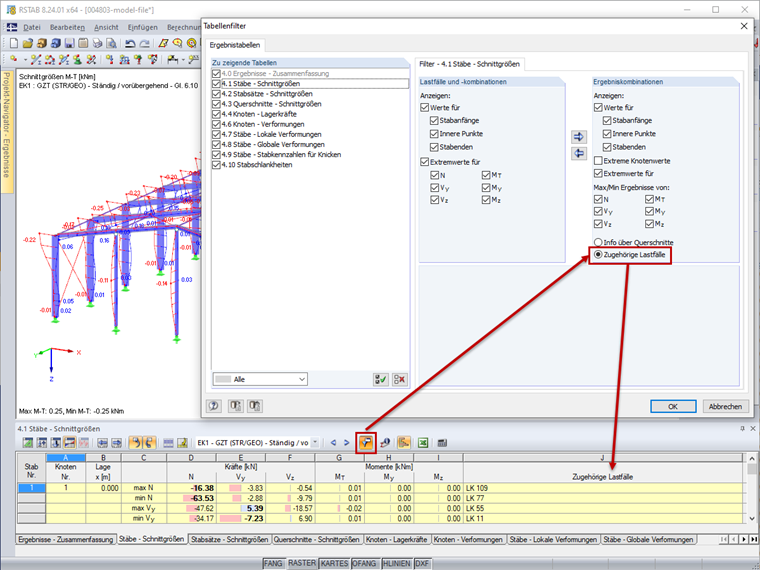This screenshot has height=570, width=760.
Task: Click the first icon of results table toolbar
Action: [x=28, y=443]
